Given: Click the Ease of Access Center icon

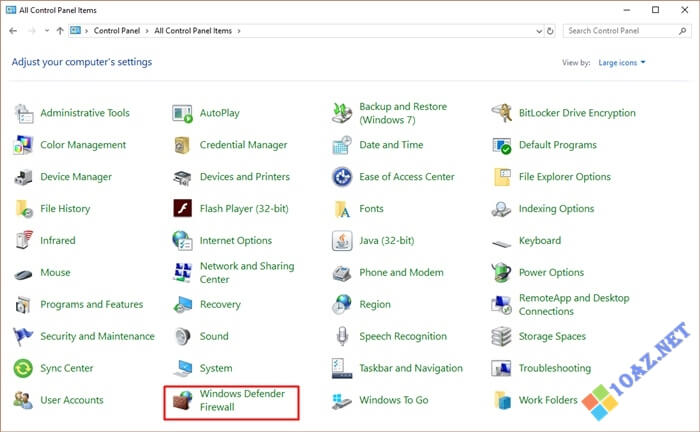Looking at the screenshot, I should tap(342, 177).
